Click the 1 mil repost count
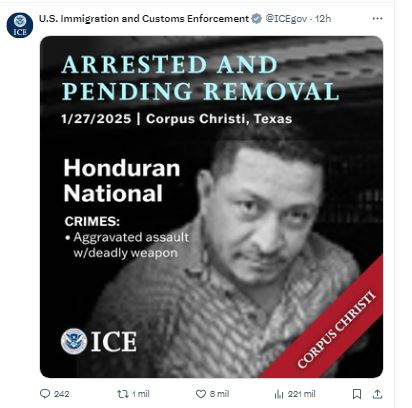The image size is (412, 408). click(x=140, y=394)
